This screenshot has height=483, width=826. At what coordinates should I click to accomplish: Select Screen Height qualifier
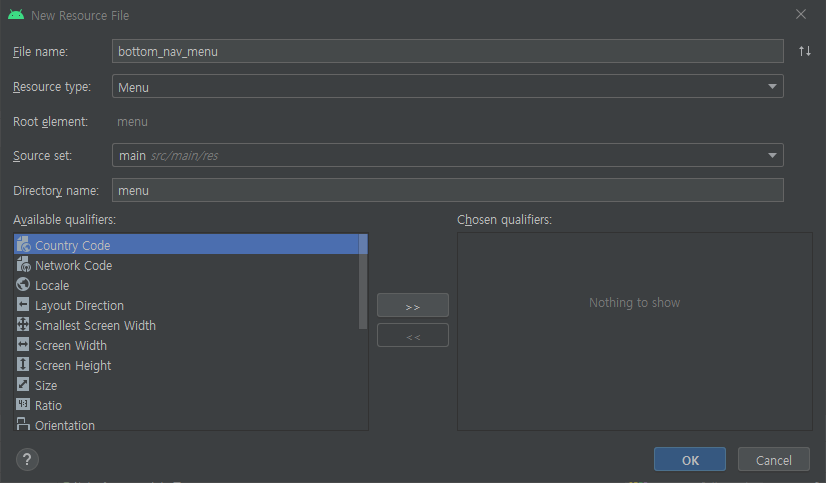(x=186, y=365)
